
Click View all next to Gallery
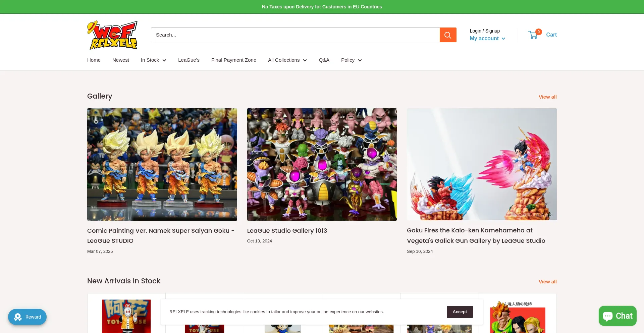(x=547, y=97)
